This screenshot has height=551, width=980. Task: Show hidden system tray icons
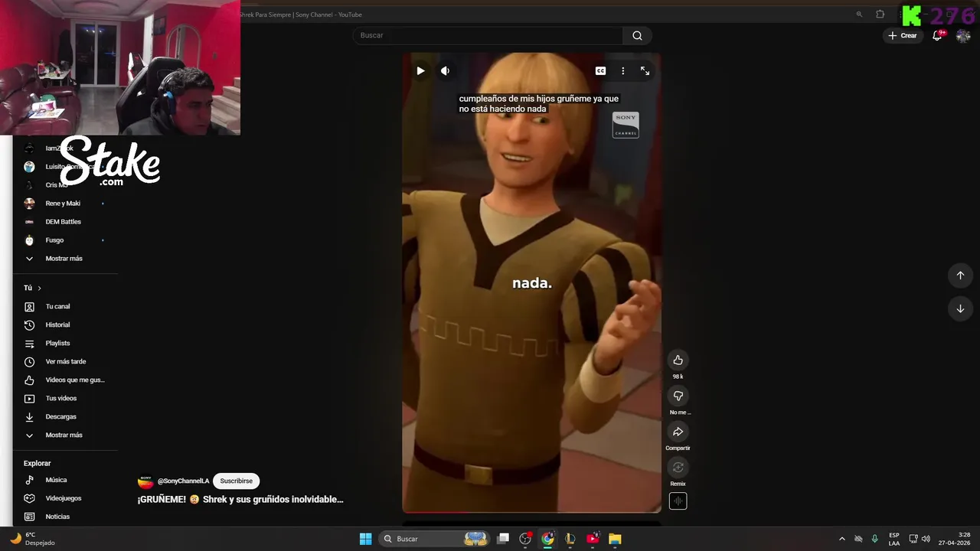842,539
